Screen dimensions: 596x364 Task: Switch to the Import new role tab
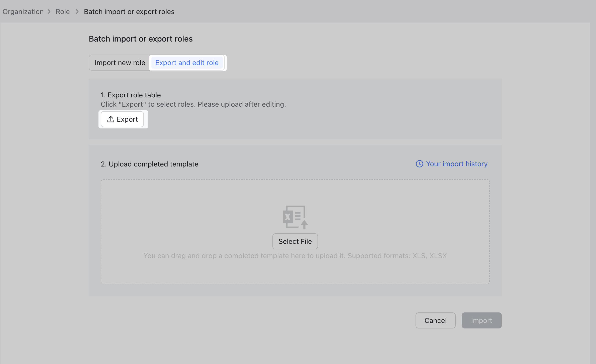pyautogui.click(x=120, y=63)
